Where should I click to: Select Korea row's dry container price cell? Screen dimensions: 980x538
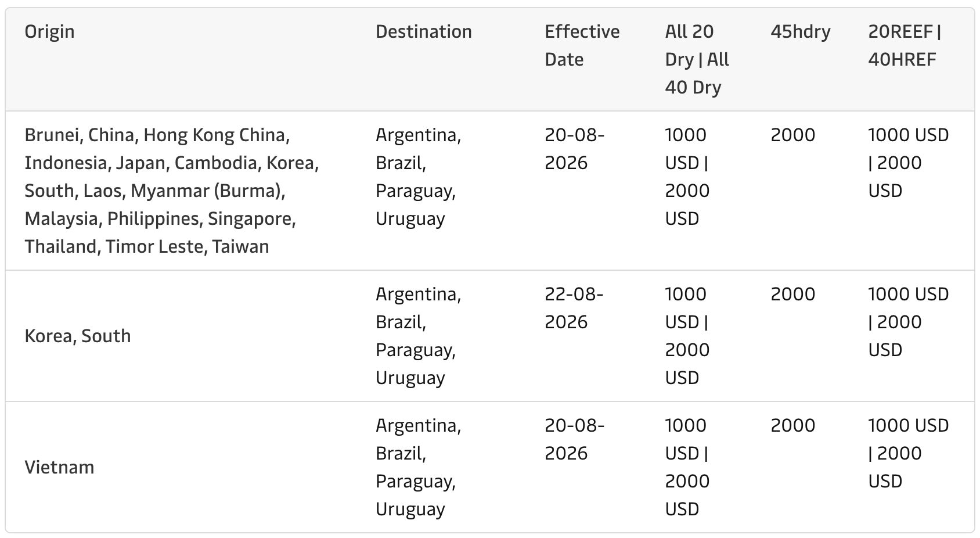click(x=687, y=336)
